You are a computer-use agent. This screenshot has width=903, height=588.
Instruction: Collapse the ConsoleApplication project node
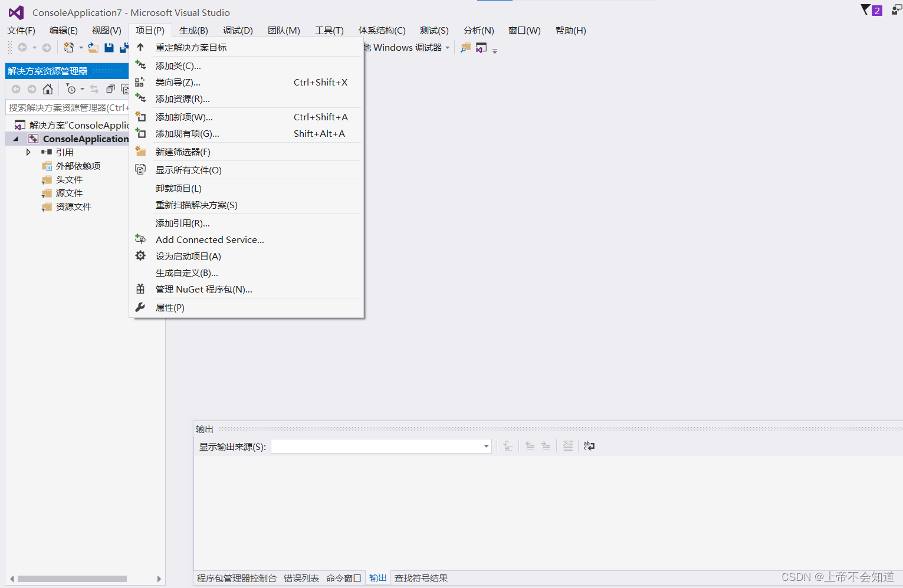coord(16,139)
